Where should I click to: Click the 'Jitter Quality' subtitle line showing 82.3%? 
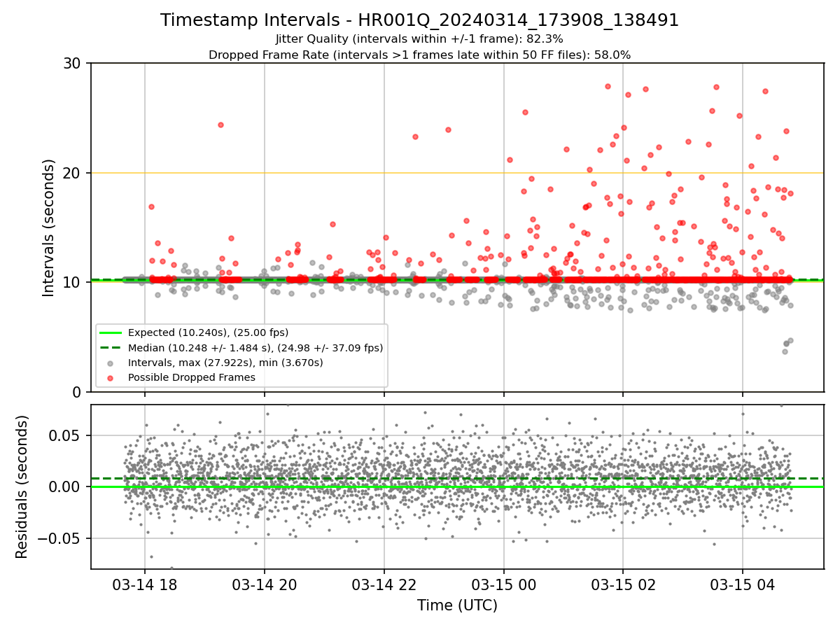pyautogui.click(x=419, y=39)
